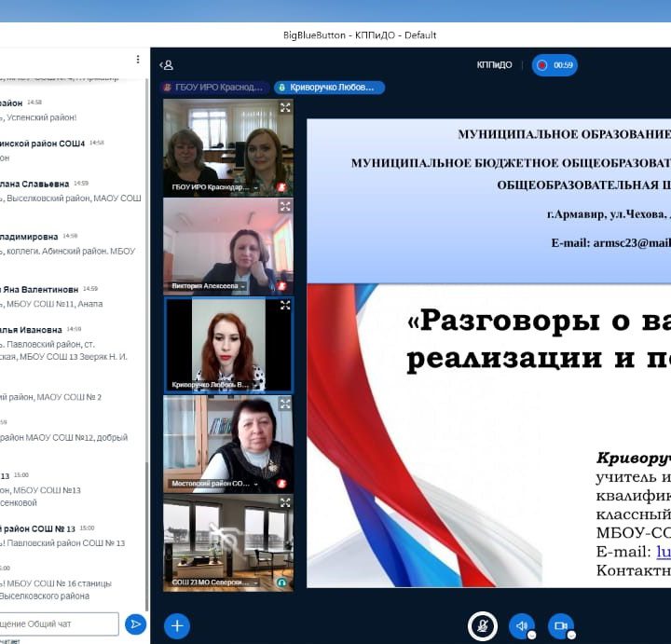Screen dimensions: 671x644
Task: Toggle the webcam sharing button
Action: (x=560, y=626)
